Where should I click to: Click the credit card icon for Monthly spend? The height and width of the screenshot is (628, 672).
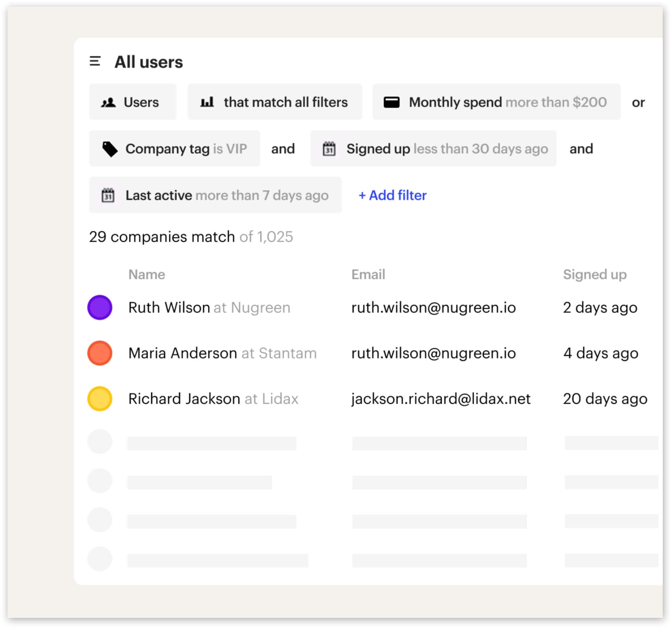click(392, 102)
